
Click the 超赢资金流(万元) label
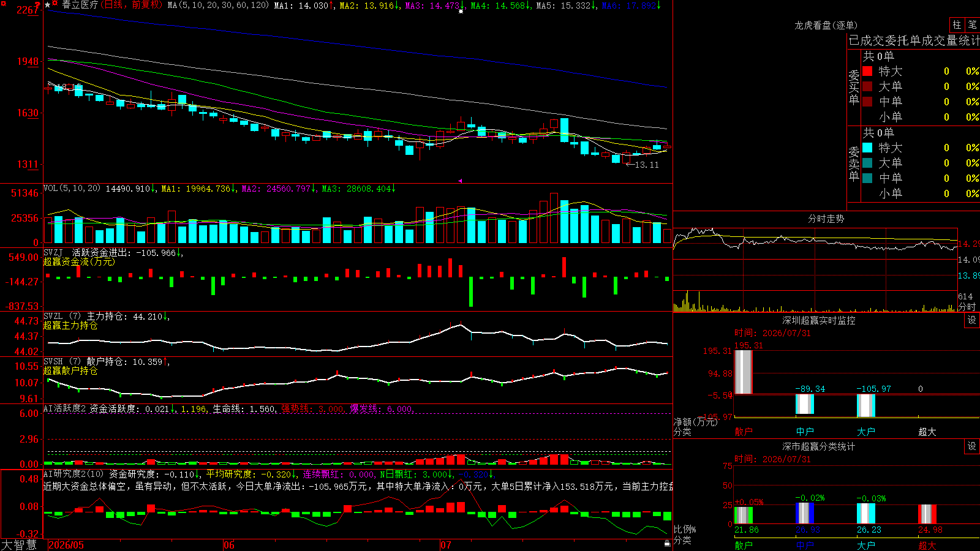point(79,261)
